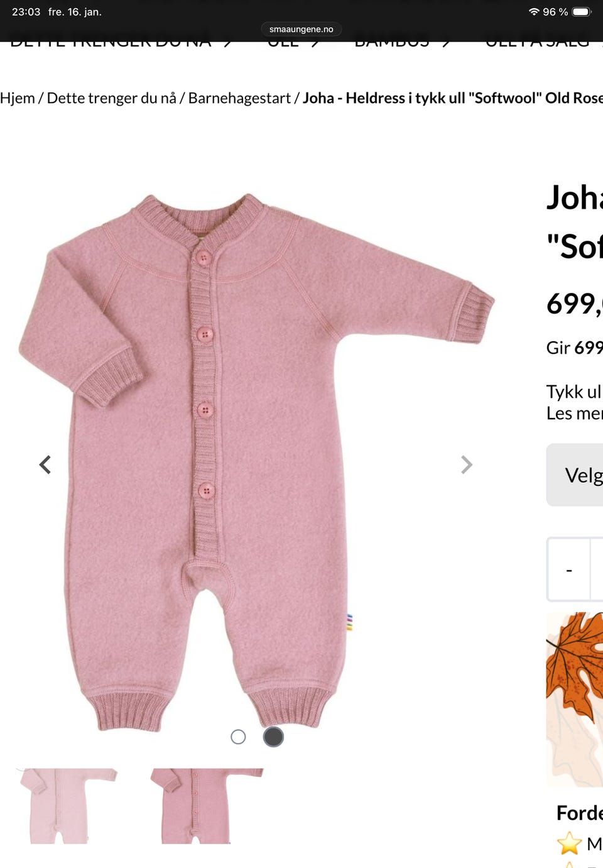Click the chevron after ULL menu item
Screen dimensions: 603x868
[315, 43]
